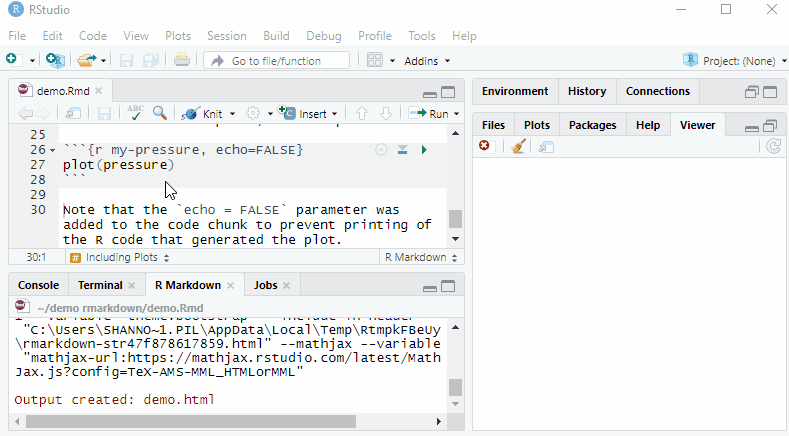This screenshot has height=436, width=789.
Task: Click the R Markdown output vertical scrollbar thumb
Action: click(455, 388)
